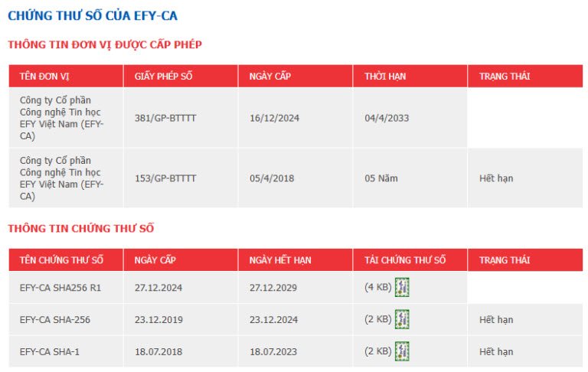Click the issue date 05/4/2018
This screenshot has height=372, width=588.
272,178
